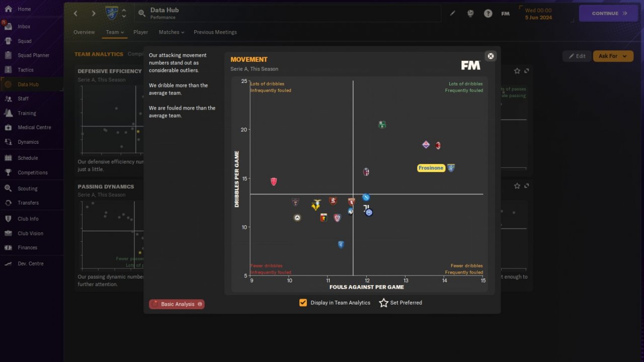Click the AC Milan badge on the chart

pyautogui.click(x=438, y=146)
